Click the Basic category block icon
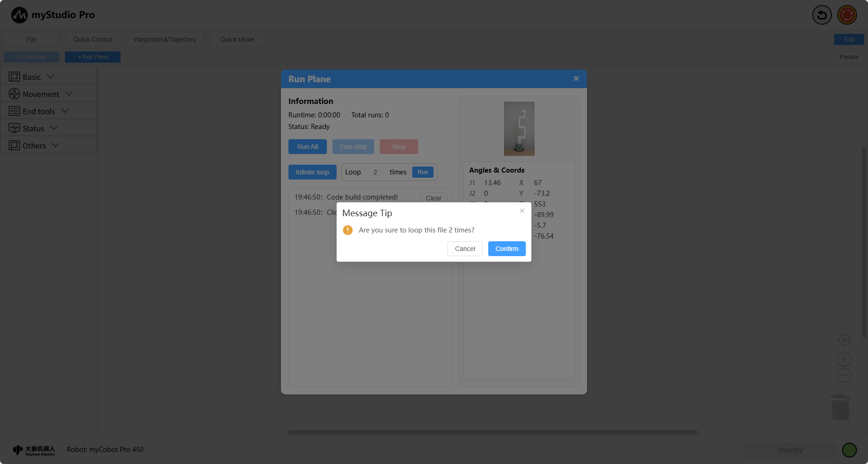This screenshot has width=868, height=464. pos(14,77)
